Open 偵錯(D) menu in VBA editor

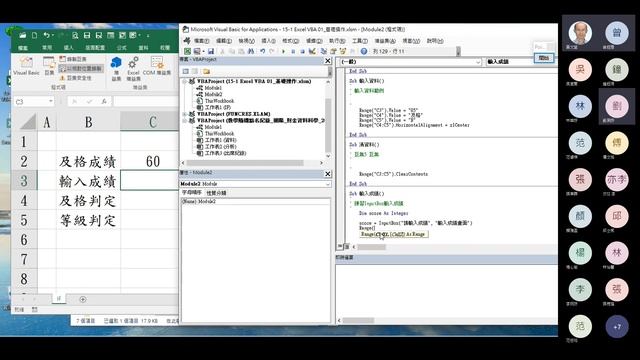click(x=314, y=41)
